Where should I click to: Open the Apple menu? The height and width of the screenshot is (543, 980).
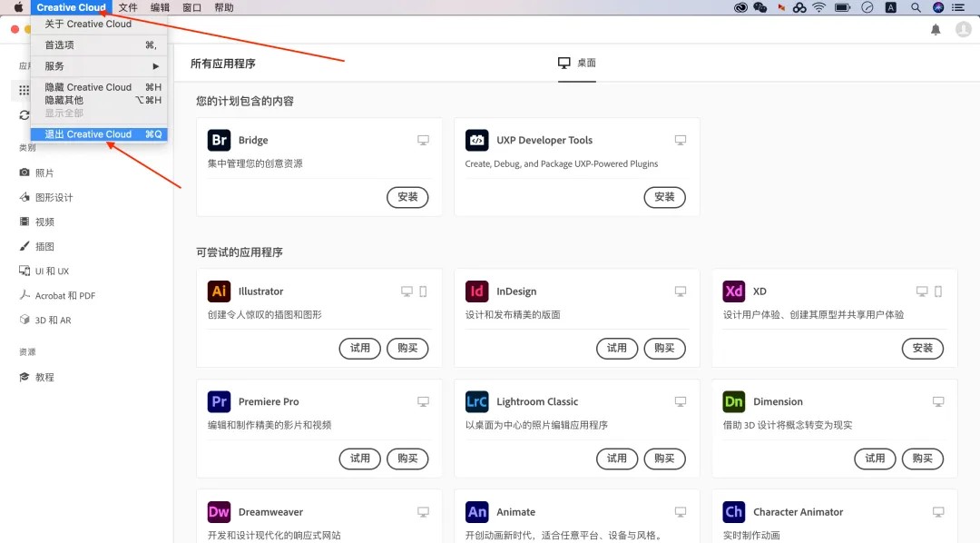point(18,7)
